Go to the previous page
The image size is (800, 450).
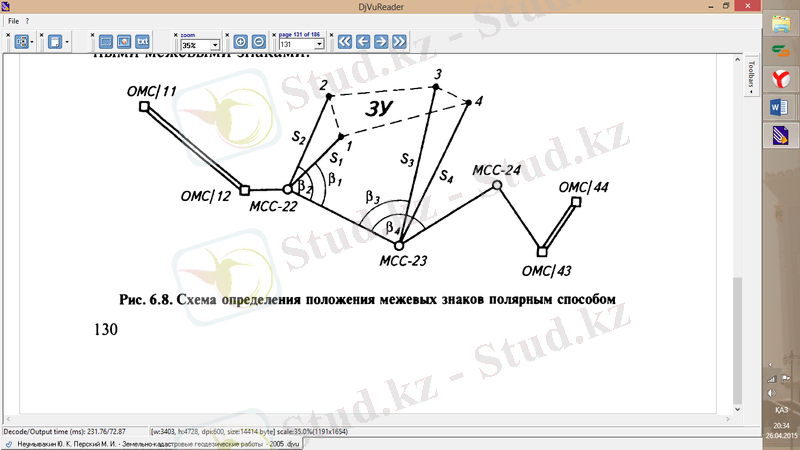(x=363, y=42)
